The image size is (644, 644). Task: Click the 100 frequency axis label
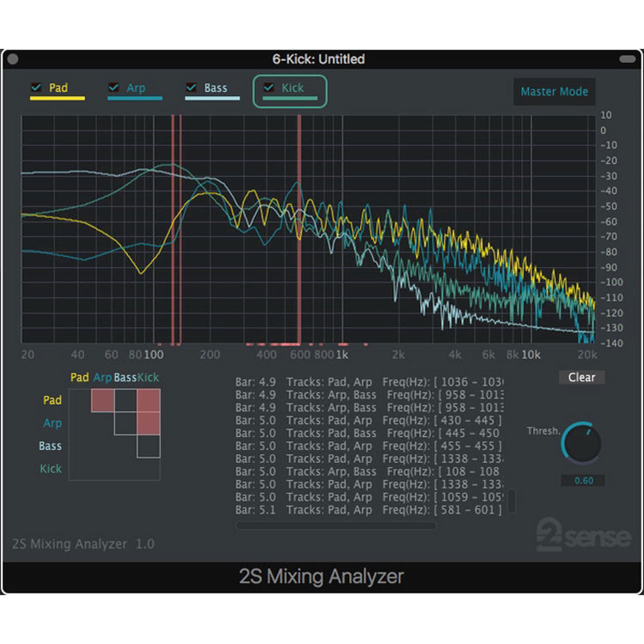(x=154, y=355)
